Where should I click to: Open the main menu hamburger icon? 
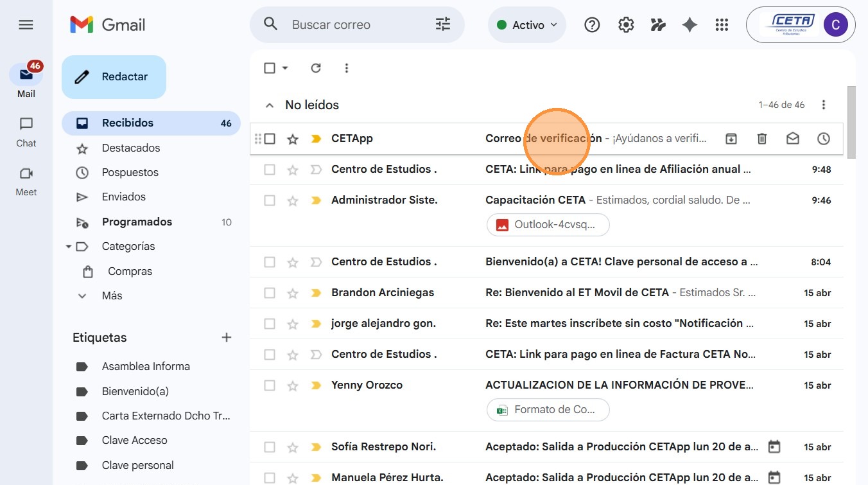pyautogui.click(x=26, y=25)
